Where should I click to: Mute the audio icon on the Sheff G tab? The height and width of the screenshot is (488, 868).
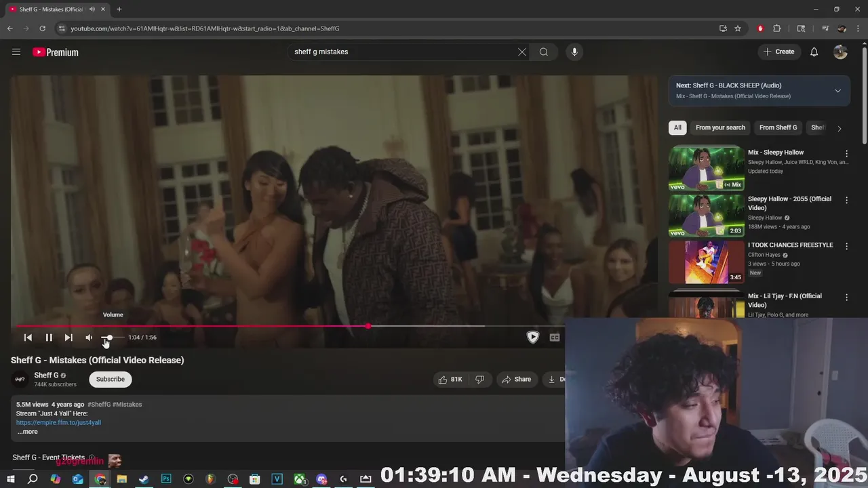click(92, 9)
